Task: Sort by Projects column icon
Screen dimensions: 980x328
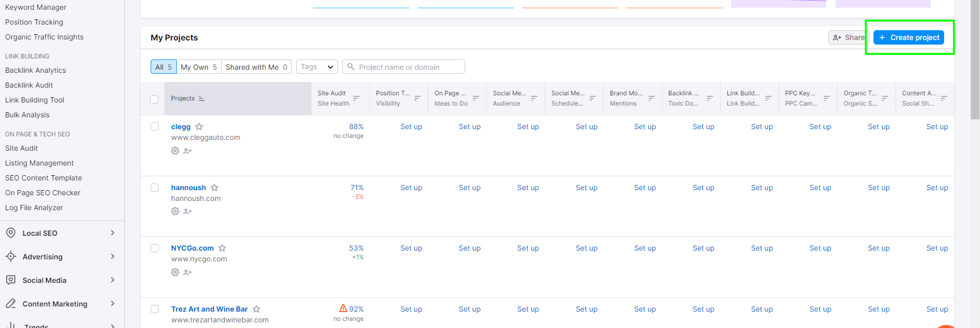Action: (x=202, y=98)
